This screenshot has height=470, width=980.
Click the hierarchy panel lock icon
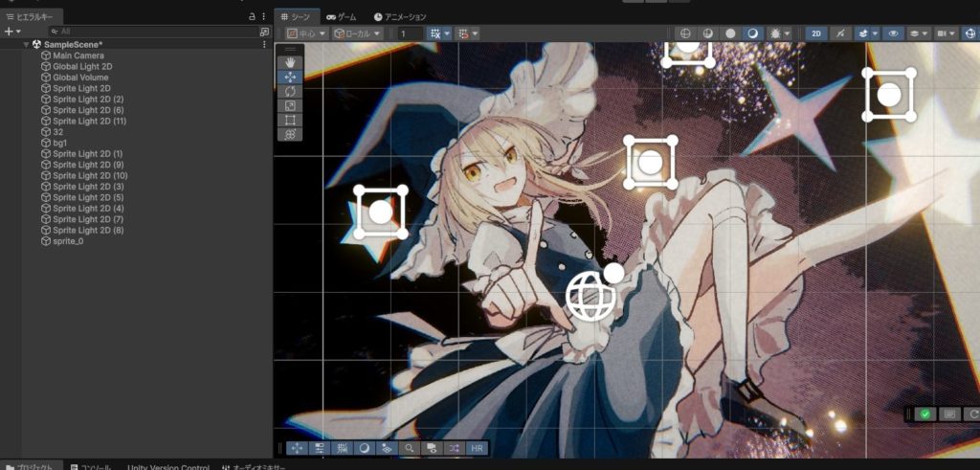tap(252, 16)
